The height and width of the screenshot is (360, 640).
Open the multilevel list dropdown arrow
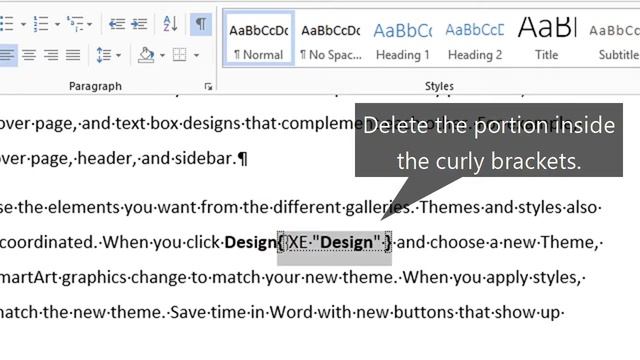pyautogui.click(x=89, y=24)
